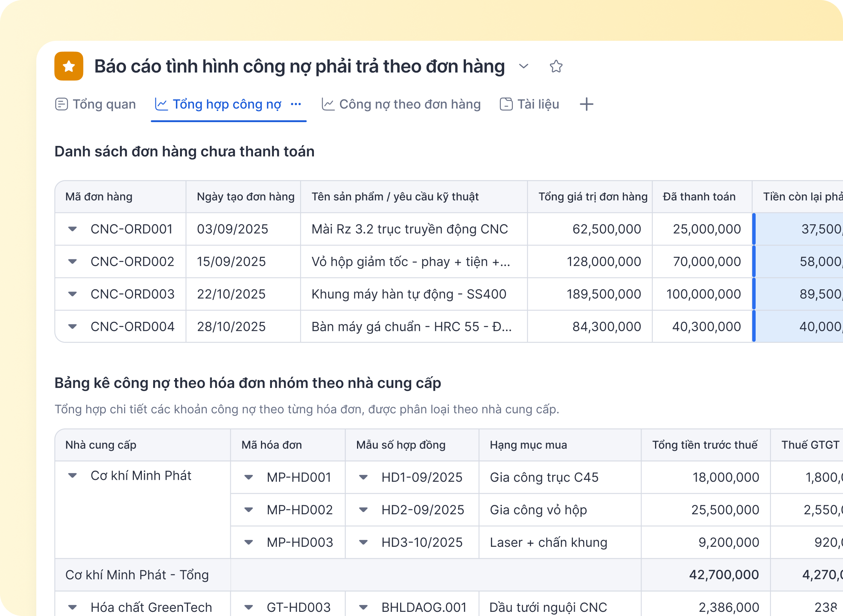The height and width of the screenshot is (616, 843).
Task: Collapse the CNC-ORD004 row
Action: (x=73, y=326)
